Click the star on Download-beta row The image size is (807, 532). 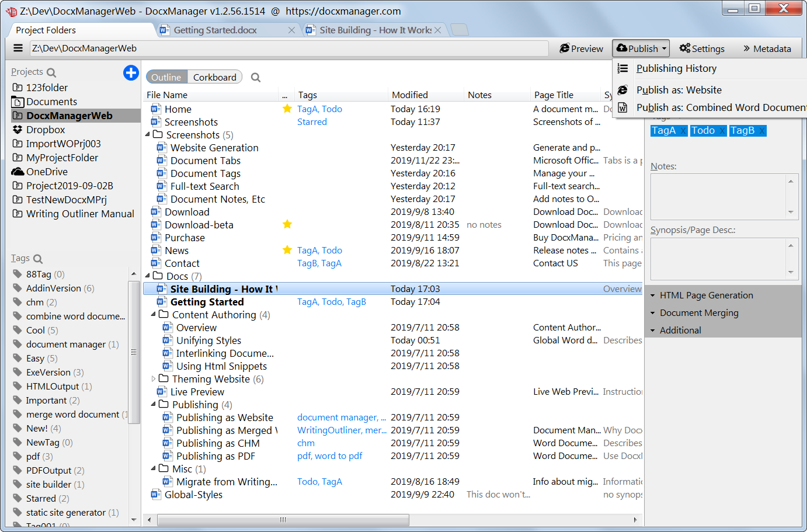(x=287, y=224)
